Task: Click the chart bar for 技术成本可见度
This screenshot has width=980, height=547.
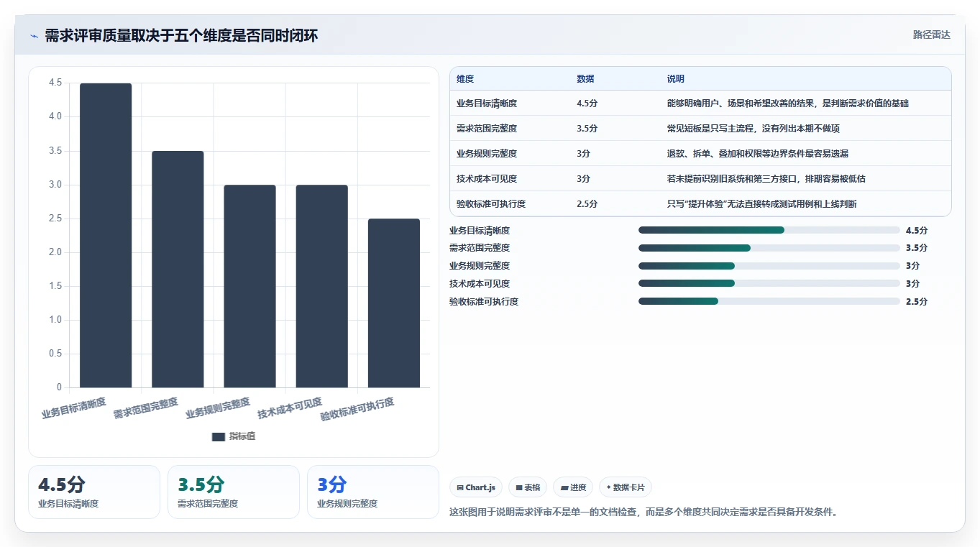Action: tap(322, 286)
